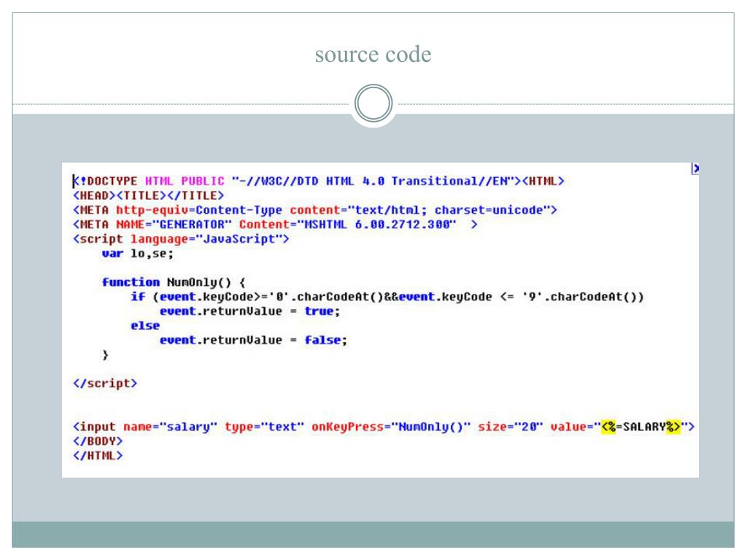This screenshot has height=560, width=747.
Task: Click the "event.returnValue = false;" statement
Action: coord(253,340)
